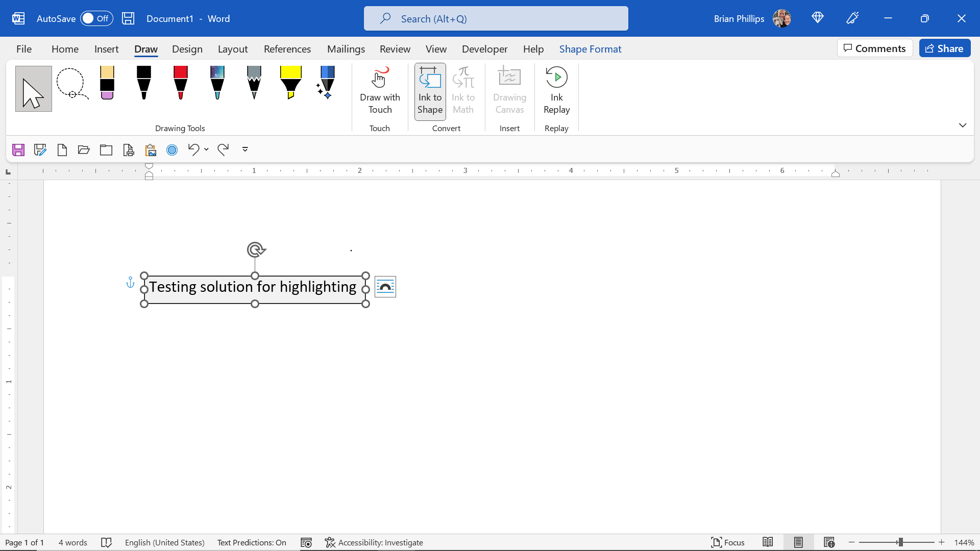Start Ink Replay
Image resolution: width=980 pixels, height=551 pixels.
click(556, 91)
